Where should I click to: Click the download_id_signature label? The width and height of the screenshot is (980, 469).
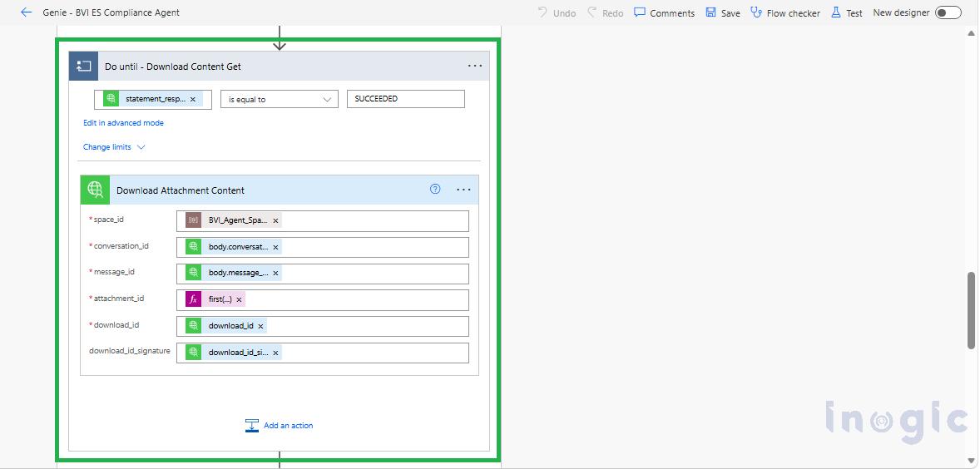130,351
